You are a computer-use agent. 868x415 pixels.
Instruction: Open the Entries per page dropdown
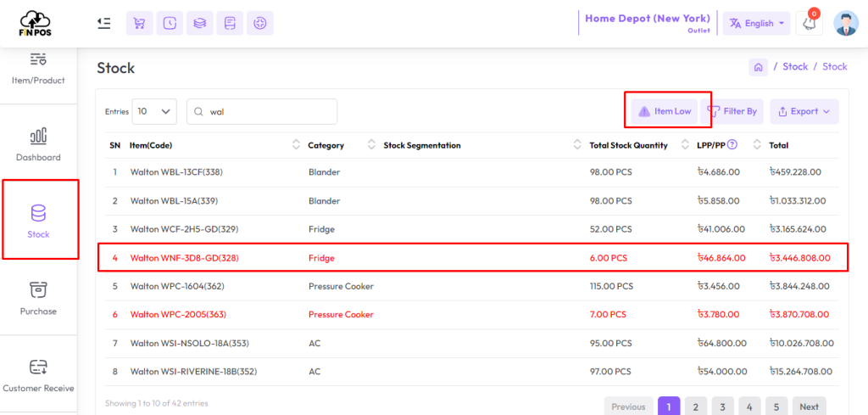pos(154,111)
